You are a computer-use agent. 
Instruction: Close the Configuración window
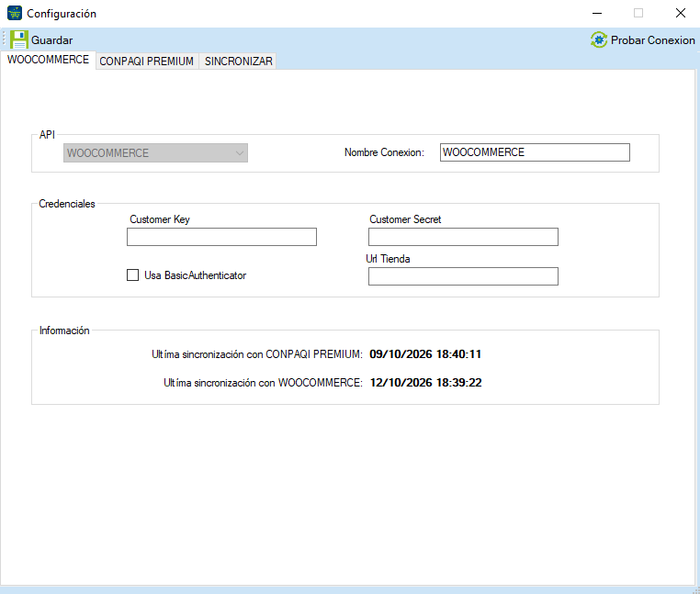tap(681, 14)
